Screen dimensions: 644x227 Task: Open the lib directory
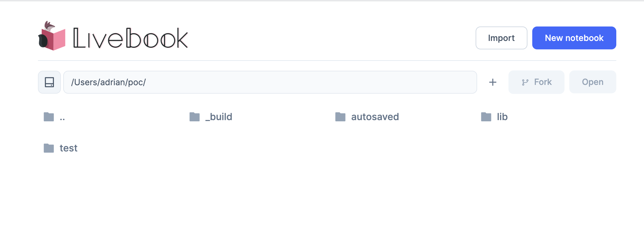click(x=502, y=117)
